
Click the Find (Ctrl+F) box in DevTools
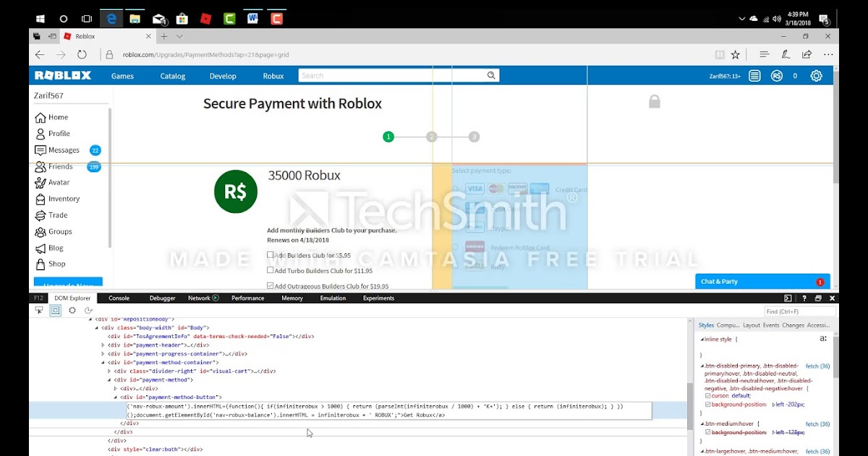click(x=799, y=311)
